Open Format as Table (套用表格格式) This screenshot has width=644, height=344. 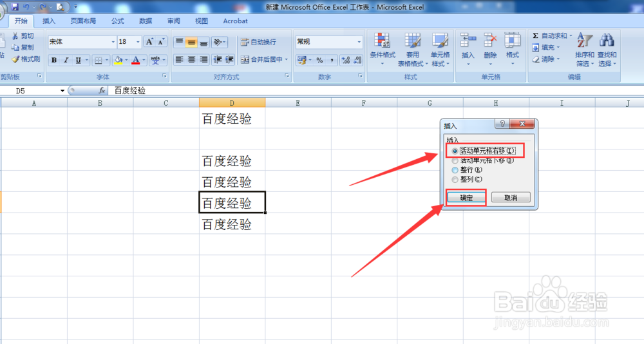[412, 50]
